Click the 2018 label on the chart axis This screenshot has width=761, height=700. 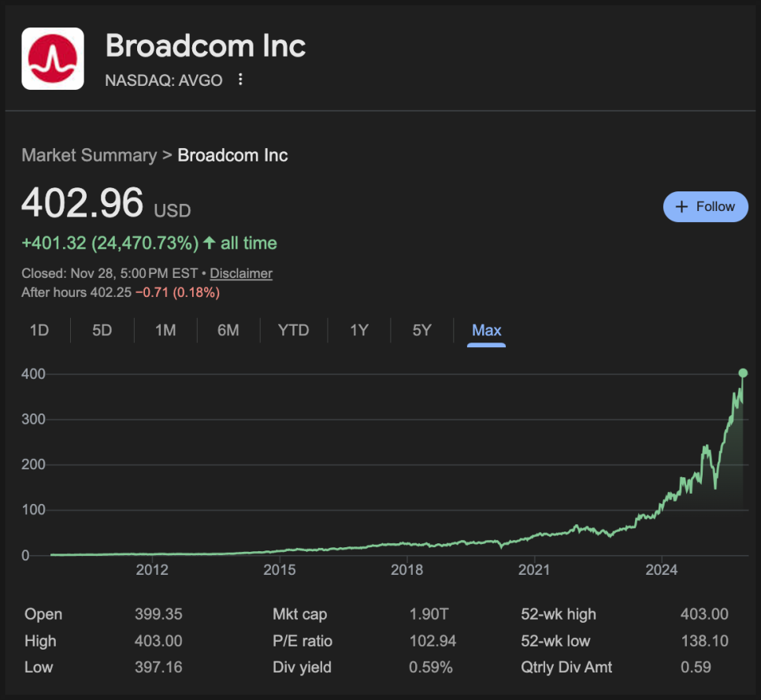pyautogui.click(x=407, y=569)
